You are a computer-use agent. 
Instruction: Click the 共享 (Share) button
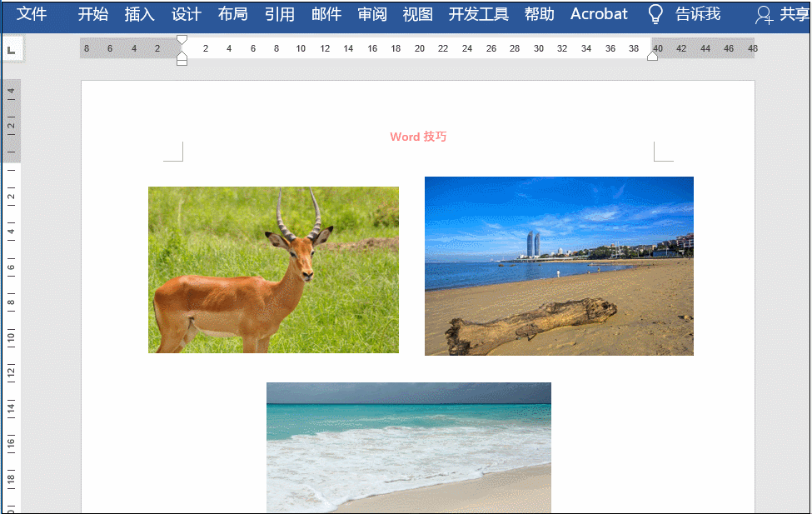[797, 13]
